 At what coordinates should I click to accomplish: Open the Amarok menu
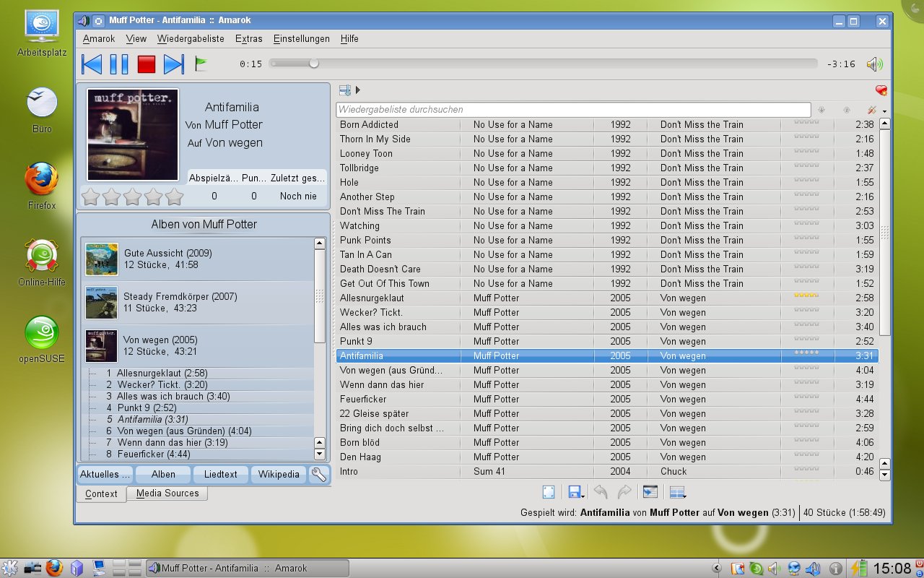tap(99, 39)
